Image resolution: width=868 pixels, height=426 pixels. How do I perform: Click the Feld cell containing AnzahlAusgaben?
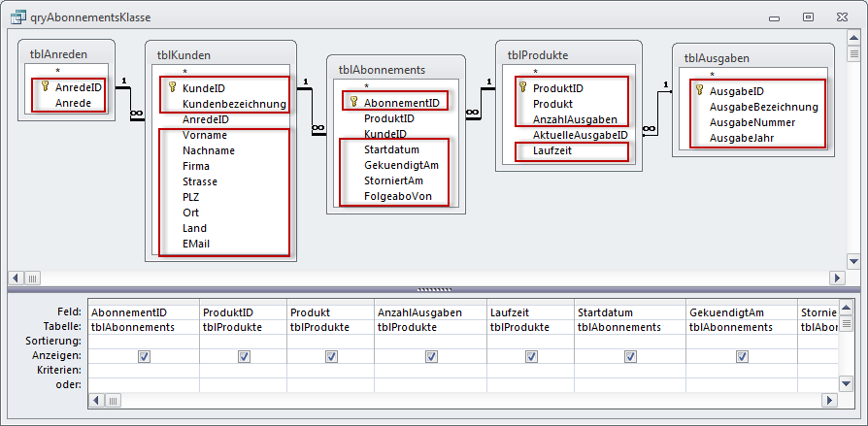430,312
